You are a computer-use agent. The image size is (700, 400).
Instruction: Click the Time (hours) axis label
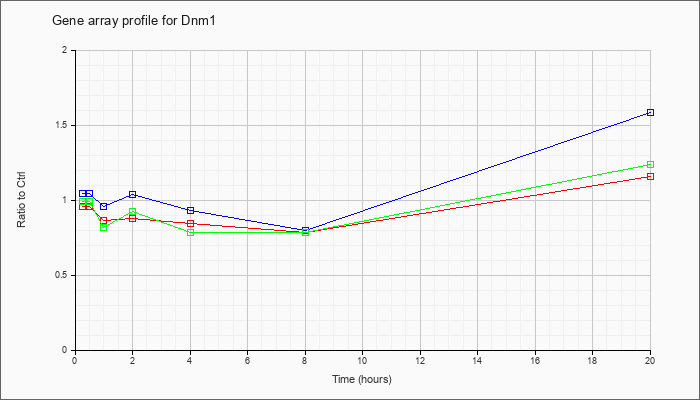pos(362,379)
